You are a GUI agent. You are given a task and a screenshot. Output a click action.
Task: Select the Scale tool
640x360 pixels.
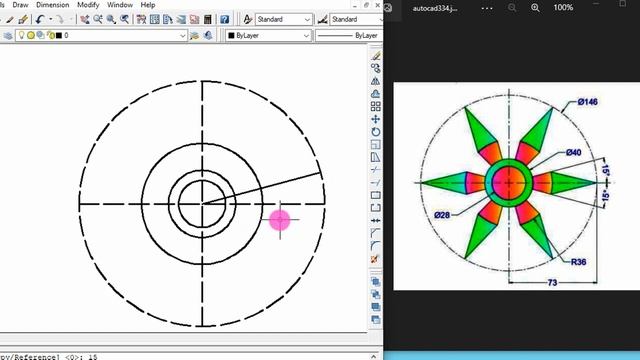(376, 144)
